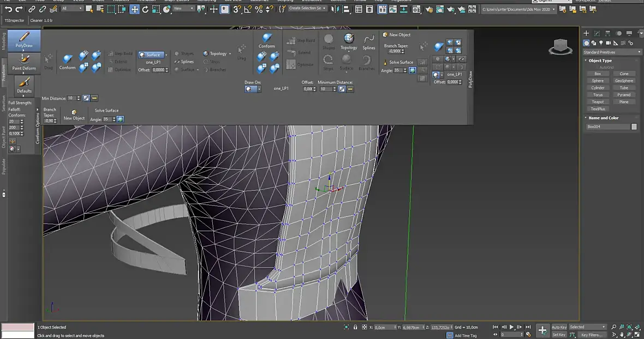This screenshot has width=644, height=339.
Task: Switch to the Modeling ribbon tab
Action: click(x=4, y=41)
